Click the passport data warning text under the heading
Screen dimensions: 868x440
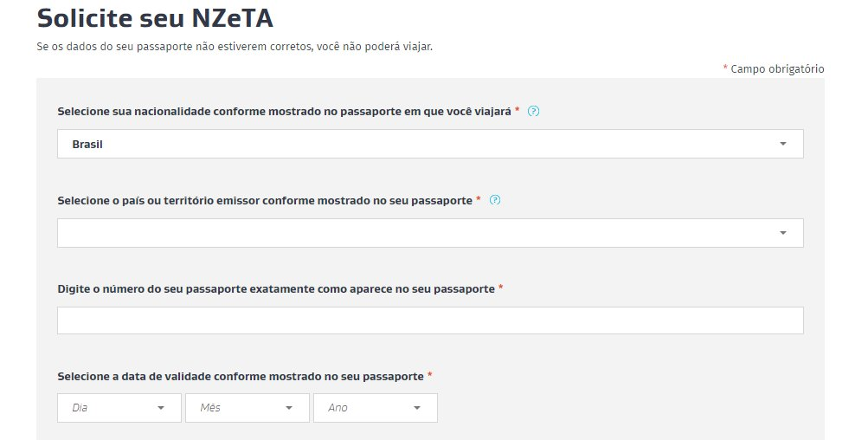(x=235, y=47)
